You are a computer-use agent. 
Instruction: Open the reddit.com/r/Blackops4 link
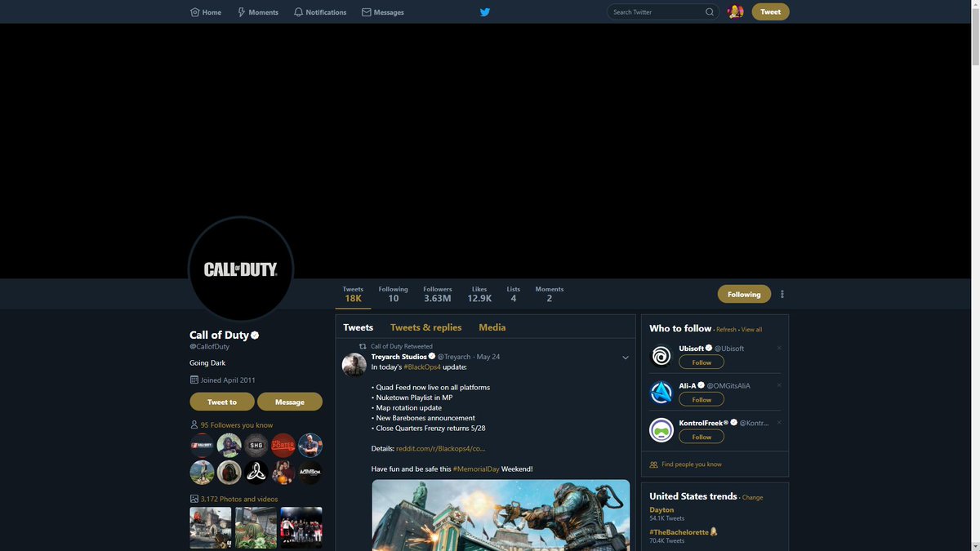point(441,448)
